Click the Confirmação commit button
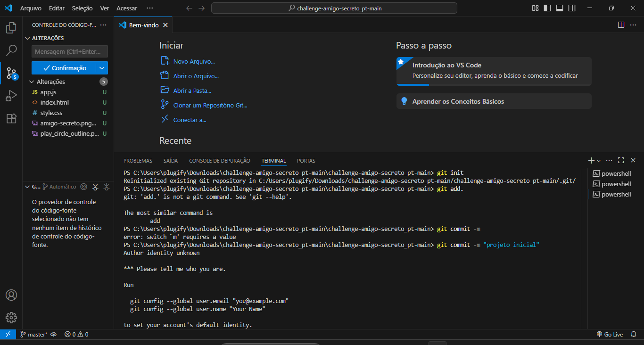This screenshot has width=644, height=345. 64,68
